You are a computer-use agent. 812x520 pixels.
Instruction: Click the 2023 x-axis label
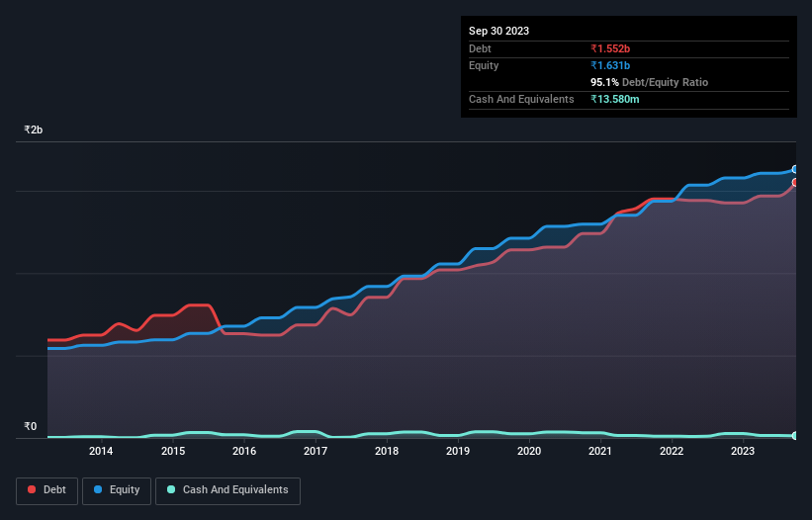click(x=743, y=451)
